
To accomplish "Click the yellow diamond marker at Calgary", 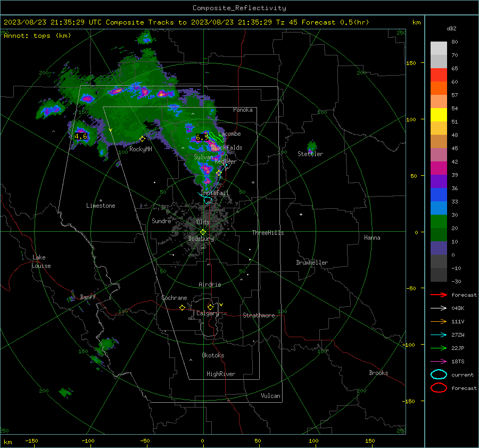I will click(x=210, y=307).
